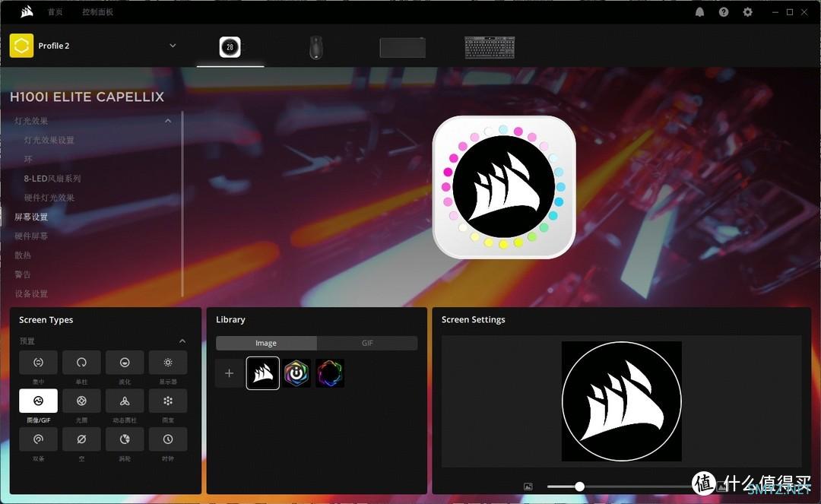Click the sidebar vertical scrollbar
Screen dimensions: 821x504
tap(182, 204)
